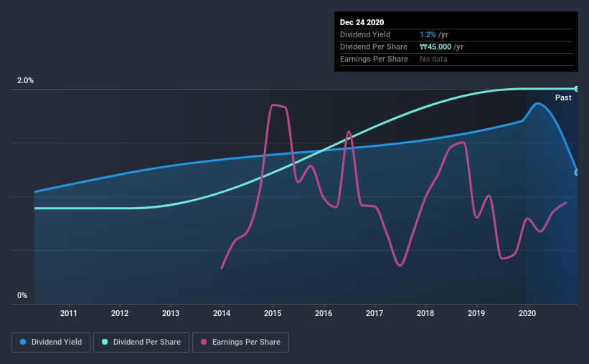Click the 2012 x-axis label
Screen dimensions: 589x364
click(x=120, y=313)
